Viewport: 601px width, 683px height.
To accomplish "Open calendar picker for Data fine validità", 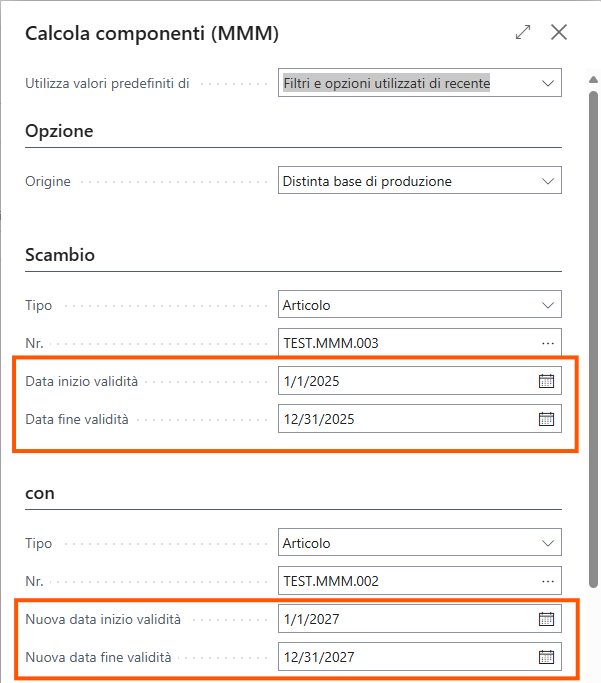I will tap(546, 419).
